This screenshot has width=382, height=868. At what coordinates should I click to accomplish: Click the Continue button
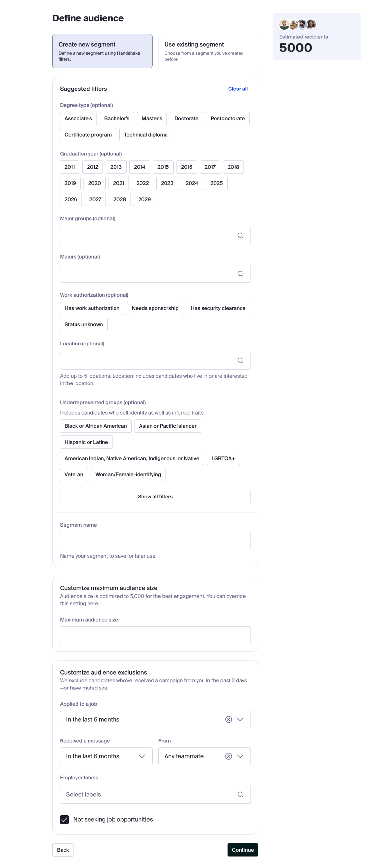pyautogui.click(x=242, y=850)
